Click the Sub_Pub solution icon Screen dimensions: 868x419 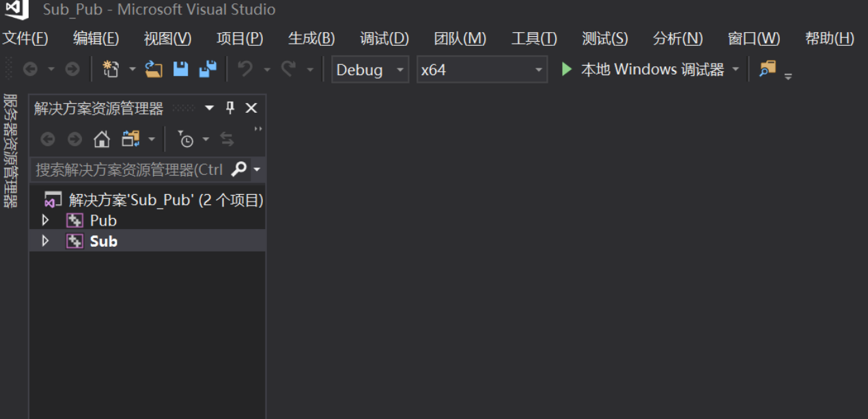[53, 200]
